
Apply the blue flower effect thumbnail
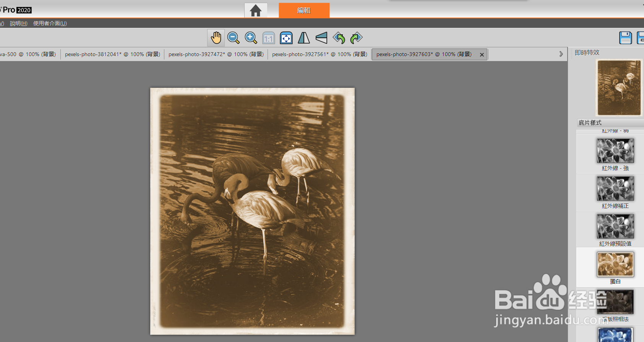[x=615, y=335]
